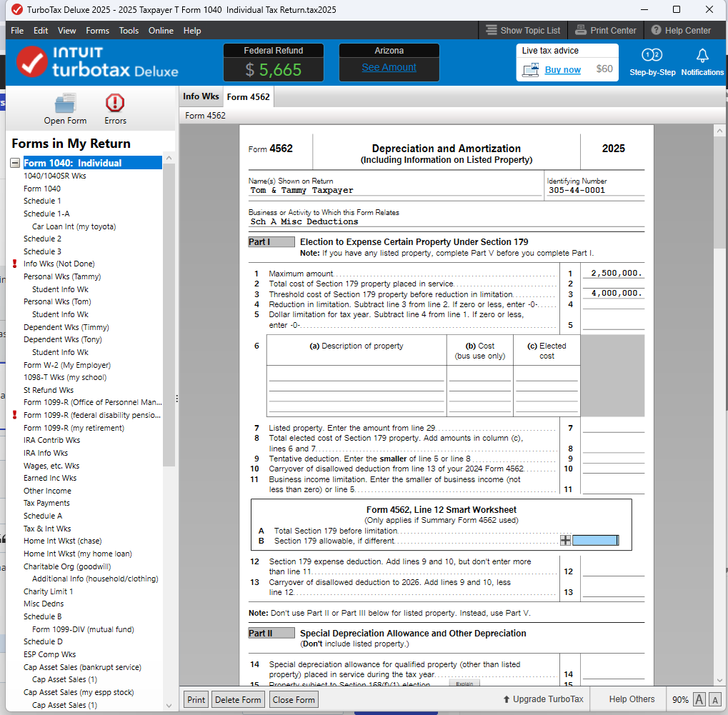Collapse the Form 1040: Individual tree node
This screenshot has height=715, width=728.
coord(15,163)
